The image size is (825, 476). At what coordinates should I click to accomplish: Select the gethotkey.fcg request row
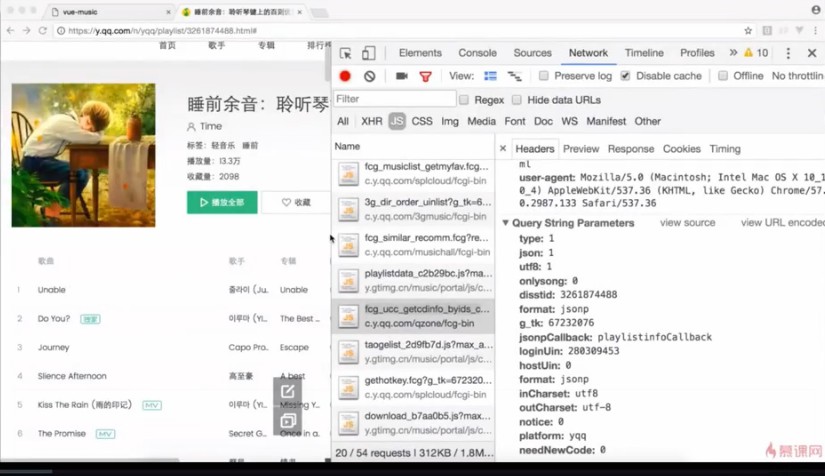click(x=413, y=387)
